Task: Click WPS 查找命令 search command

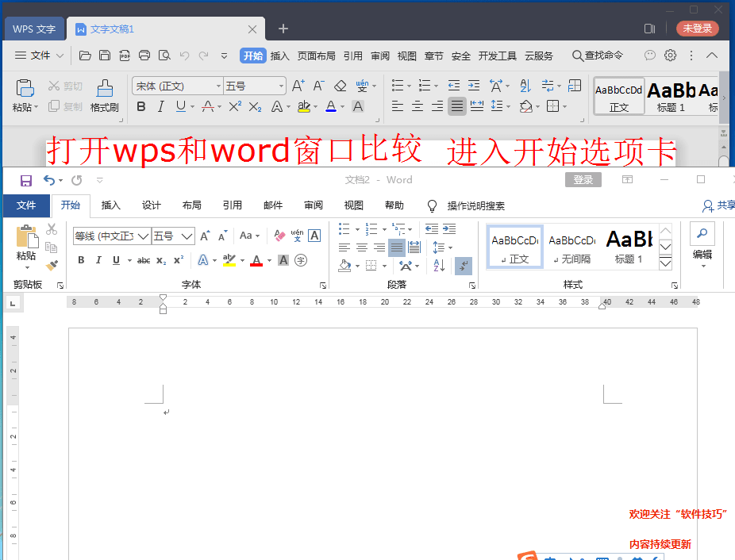Action: pos(598,56)
